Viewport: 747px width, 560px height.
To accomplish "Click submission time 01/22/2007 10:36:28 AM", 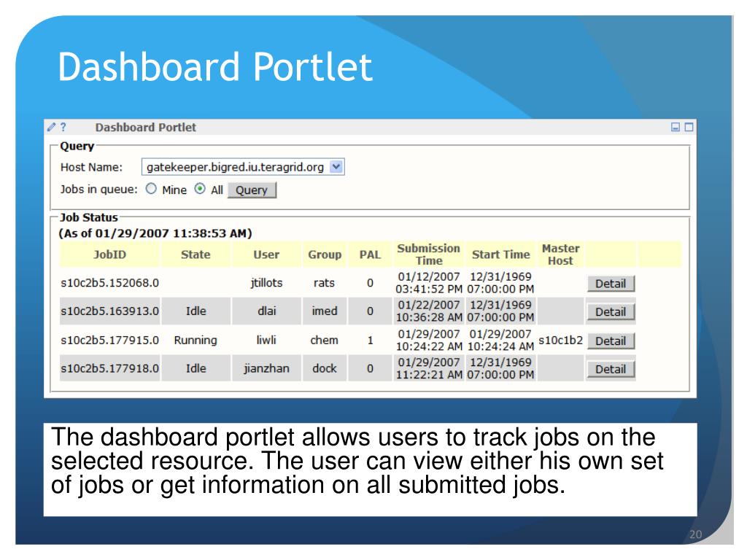I will pos(429,311).
